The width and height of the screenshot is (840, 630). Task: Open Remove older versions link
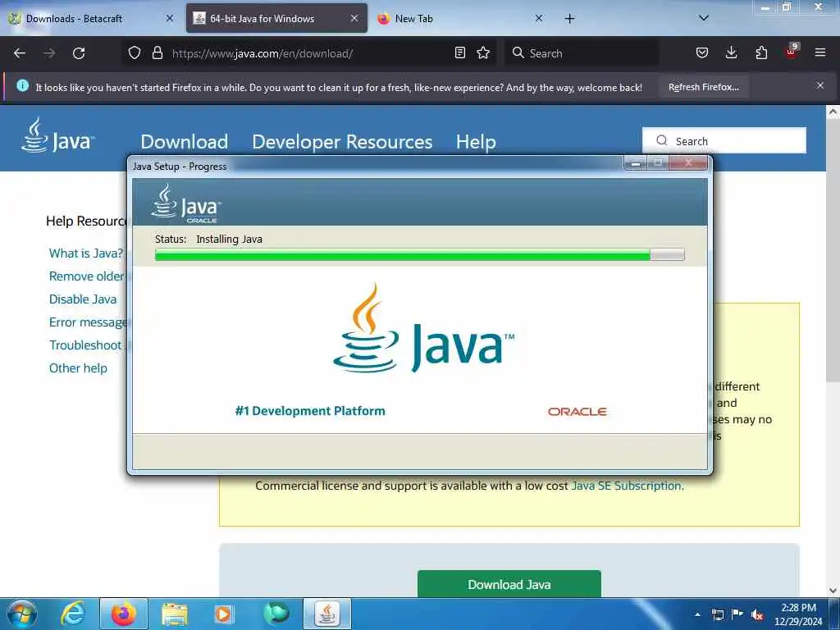[x=88, y=276]
